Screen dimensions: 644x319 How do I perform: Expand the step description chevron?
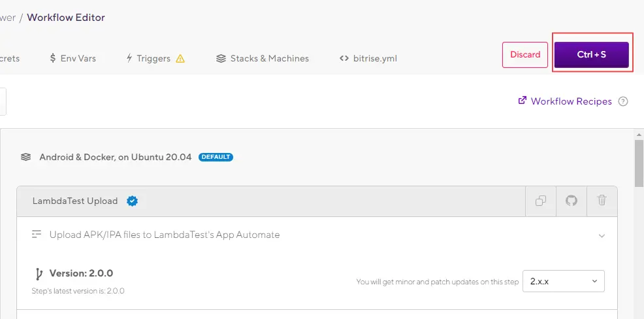[x=602, y=236]
